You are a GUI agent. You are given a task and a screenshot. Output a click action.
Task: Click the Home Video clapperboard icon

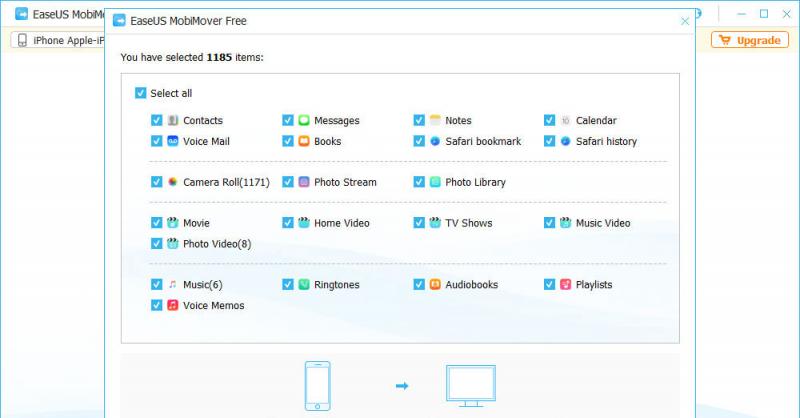[304, 223]
